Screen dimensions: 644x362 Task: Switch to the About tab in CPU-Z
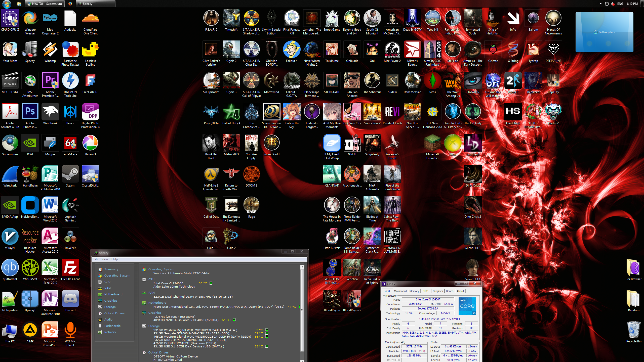click(460, 291)
